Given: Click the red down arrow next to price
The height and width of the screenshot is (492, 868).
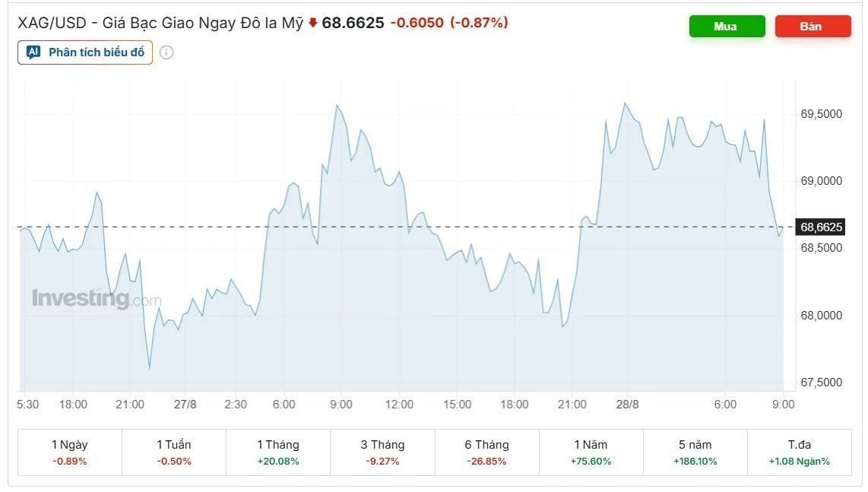Looking at the screenshot, I should pyautogui.click(x=312, y=23).
